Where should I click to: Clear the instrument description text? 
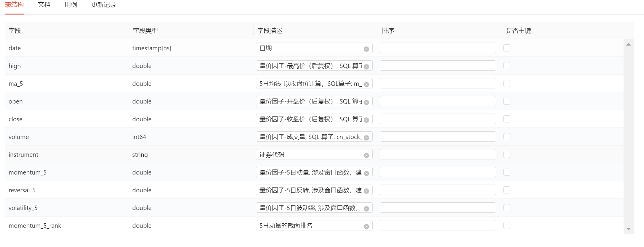(366, 156)
